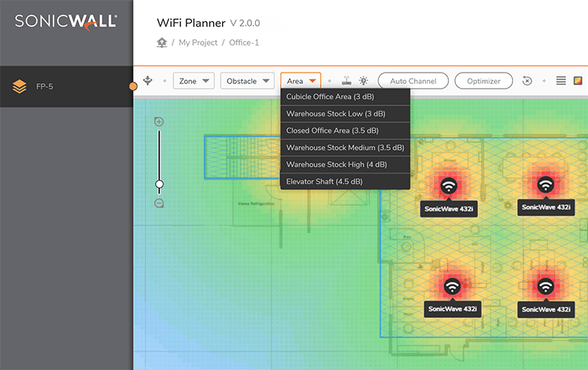Click the Vance Refrigeration label on floor plan

pyautogui.click(x=256, y=204)
